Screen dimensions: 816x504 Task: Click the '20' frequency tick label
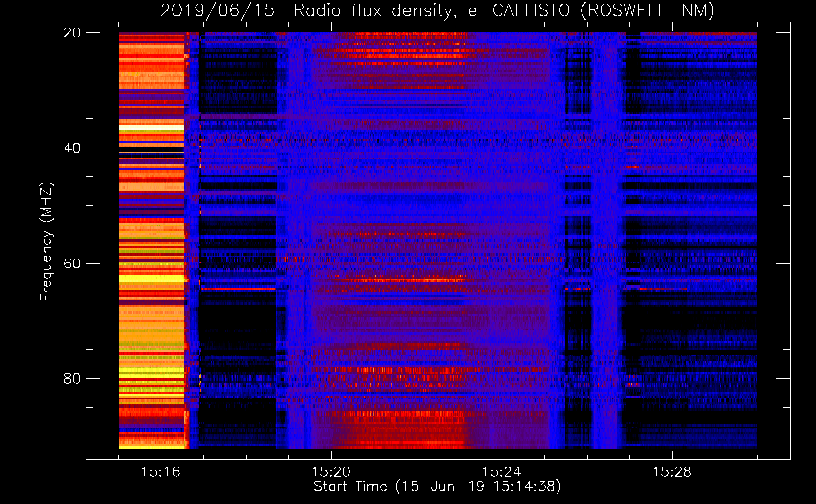(72, 33)
